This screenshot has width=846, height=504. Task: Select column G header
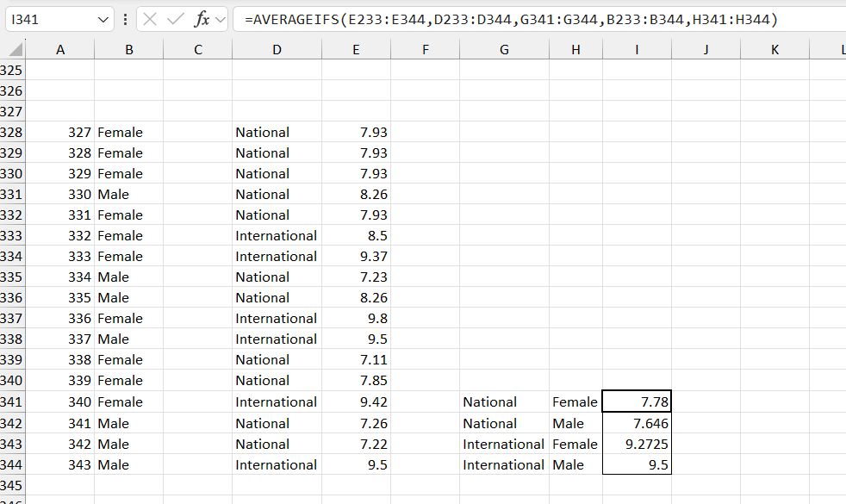coord(505,50)
